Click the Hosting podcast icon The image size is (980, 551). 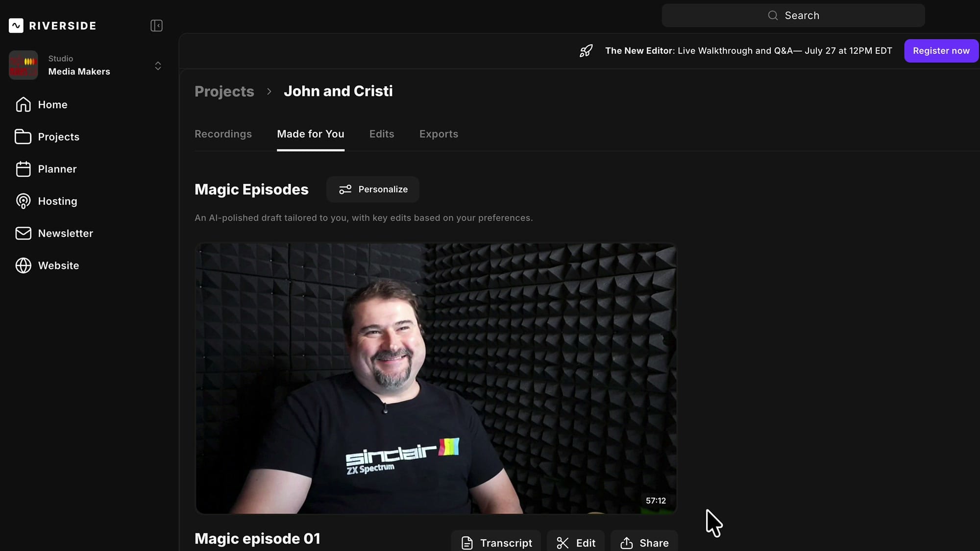tap(23, 201)
